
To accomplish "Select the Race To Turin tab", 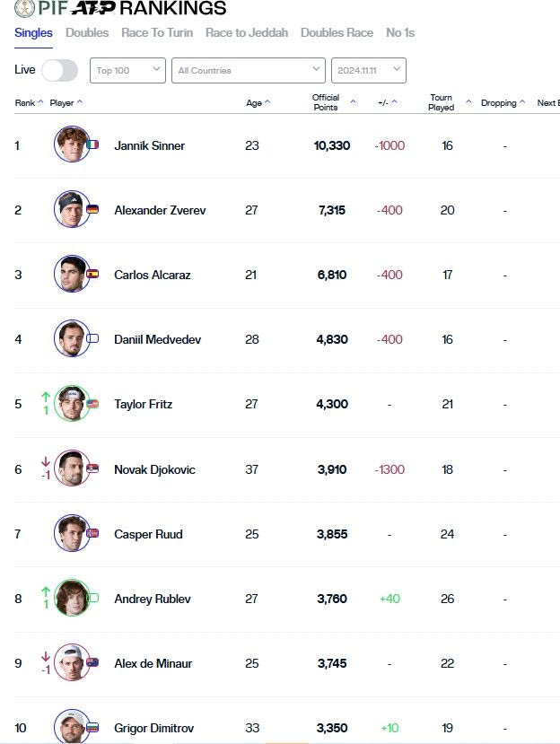I will point(157,32).
